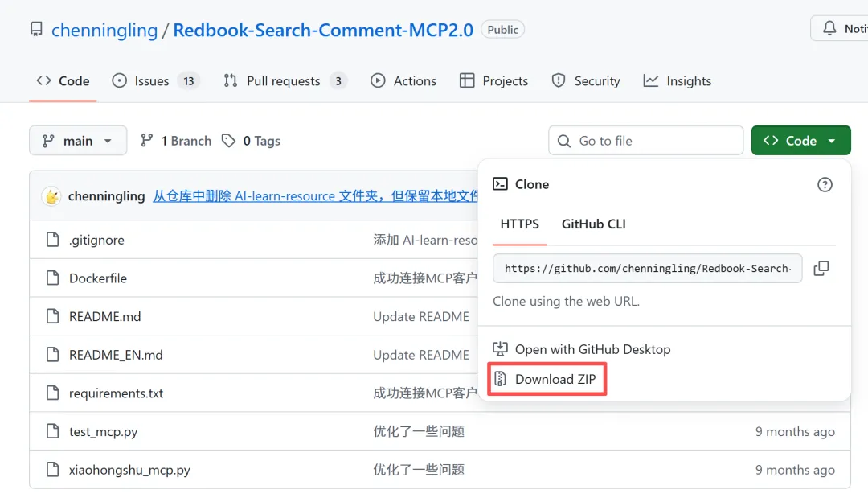The image size is (868, 502).
Task: Open the README.md file
Action: (x=104, y=316)
